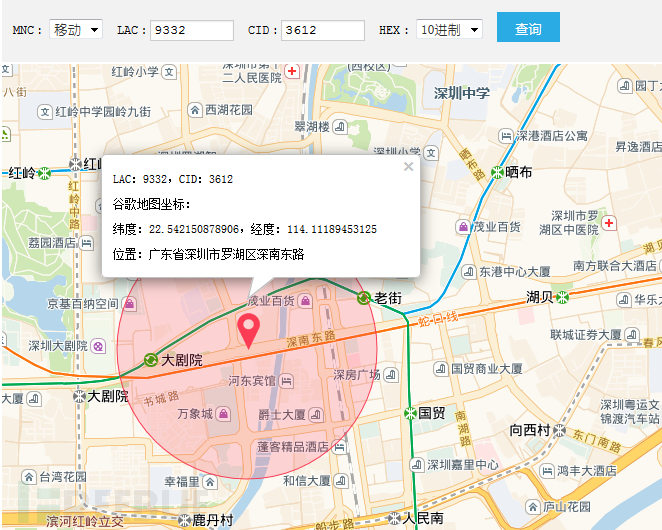Click the 深圳中学 map label
This screenshot has height=530, width=662.
462,93
